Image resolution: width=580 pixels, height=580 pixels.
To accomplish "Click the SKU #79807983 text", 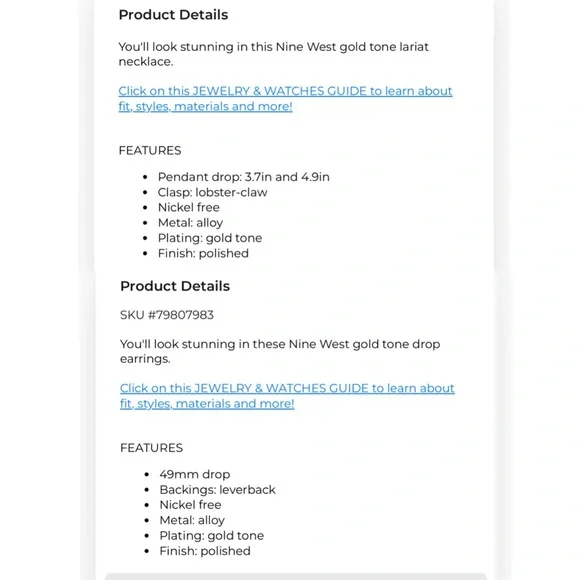I will pos(167,315).
